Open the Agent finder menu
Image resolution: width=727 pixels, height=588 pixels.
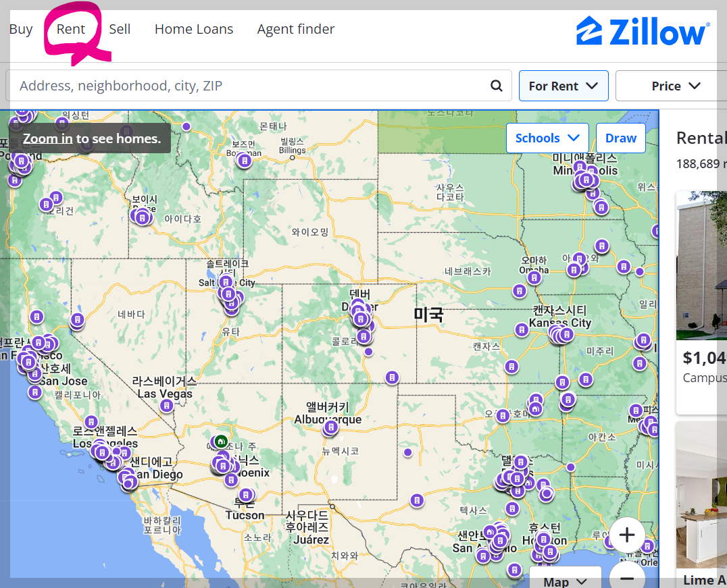(296, 29)
